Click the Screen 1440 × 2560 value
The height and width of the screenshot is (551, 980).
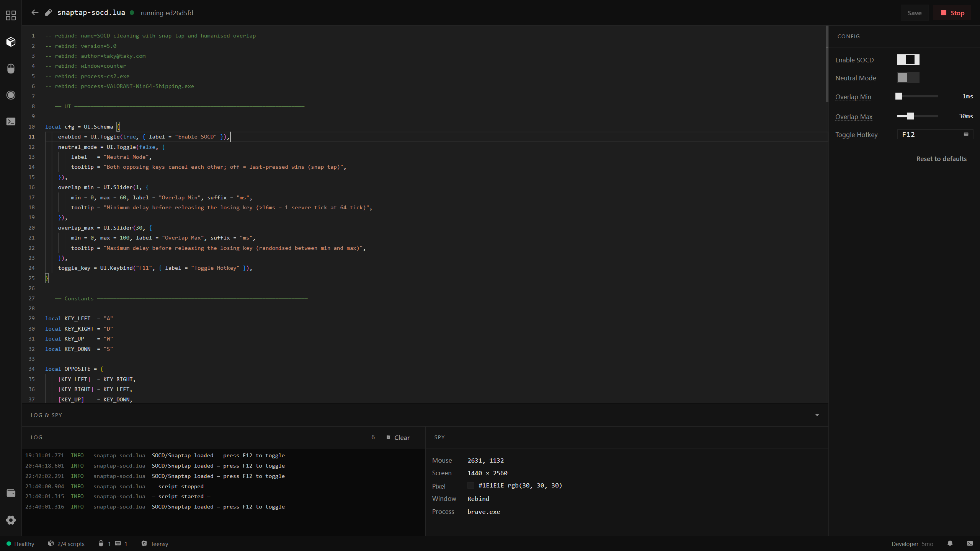487,473
